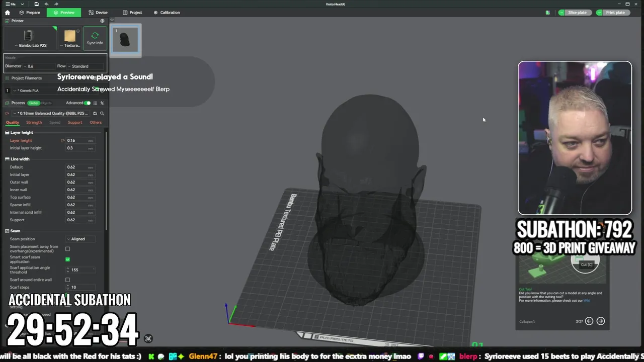Select the Support settings tab
This screenshot has width=644, height=362.
[x=75, y=123]
